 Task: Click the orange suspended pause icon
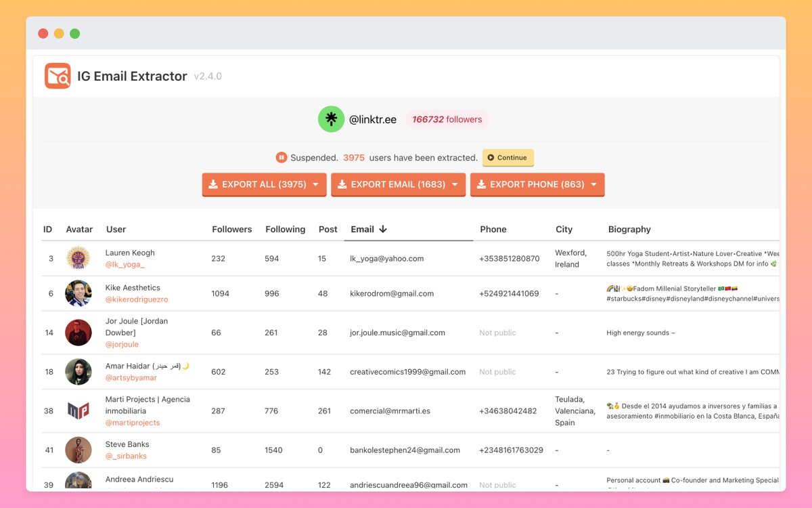(x=281, y=158)
